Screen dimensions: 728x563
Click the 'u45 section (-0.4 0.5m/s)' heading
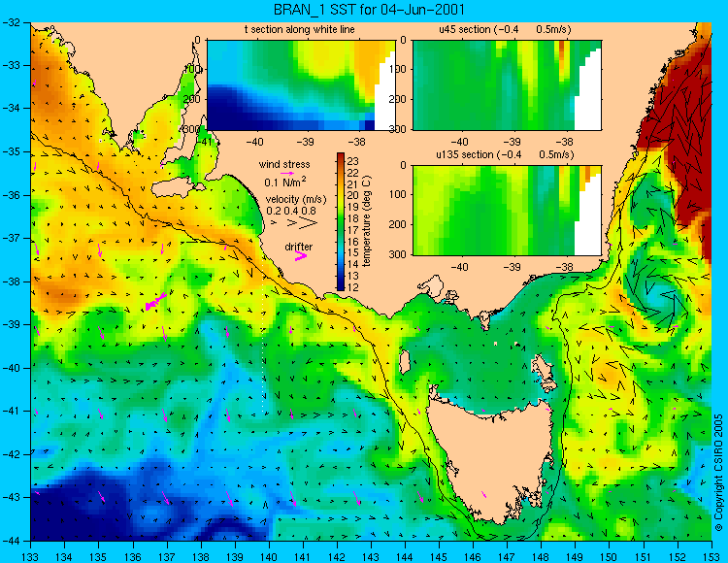tap(505, 30)
